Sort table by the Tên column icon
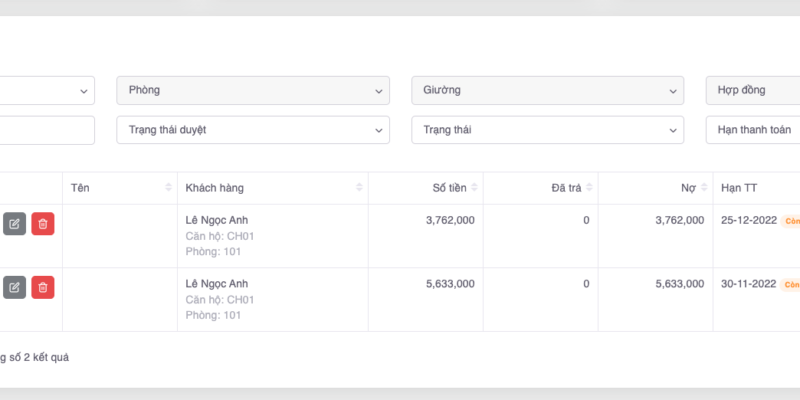 pyautogui.click(x=168, y=188)
